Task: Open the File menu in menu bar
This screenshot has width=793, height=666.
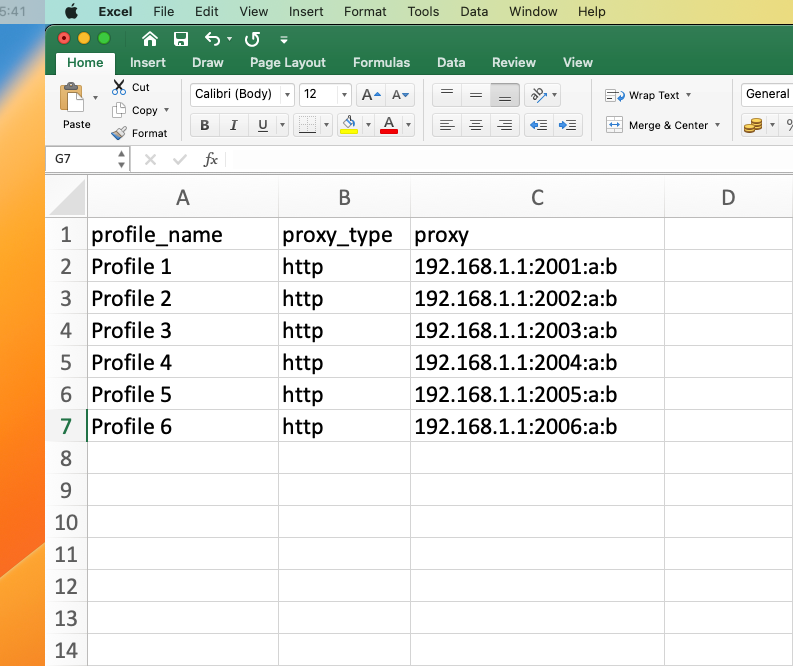Action: (163, 12)
